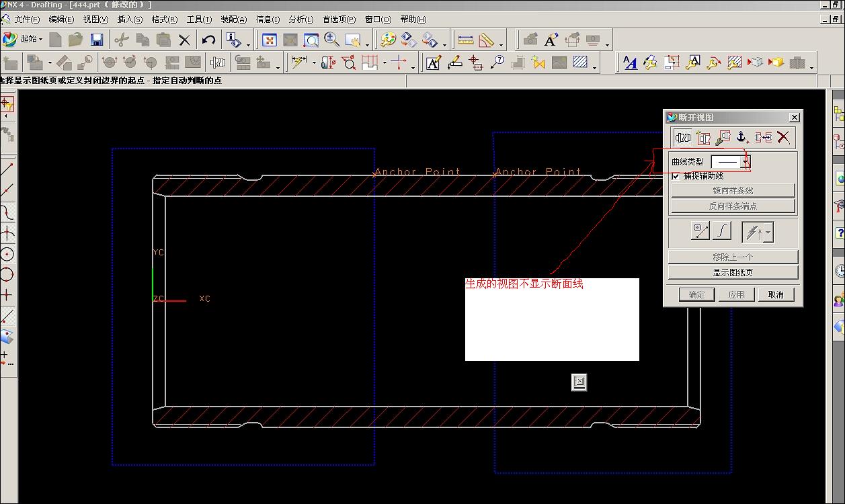This screenshot has width=845, height=504.
Task: Close the 断开视图 dialog
Action: (x=794, y=117)
